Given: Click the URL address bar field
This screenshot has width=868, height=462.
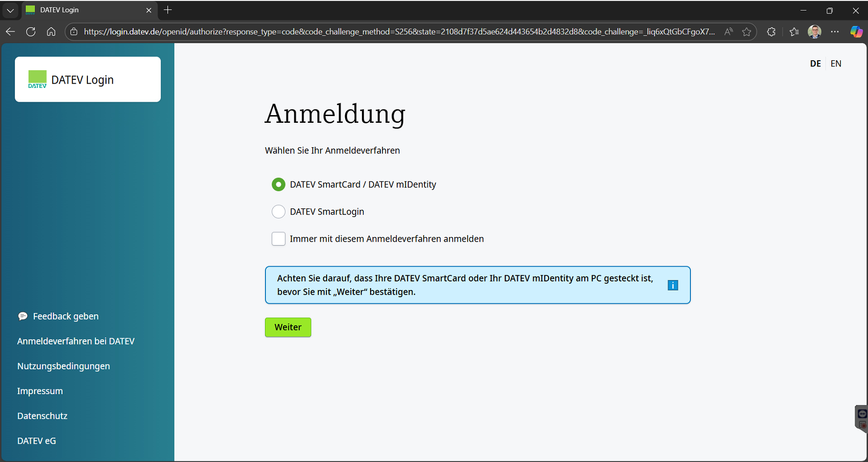Looking at the screenshot, I should pos(399,32).
